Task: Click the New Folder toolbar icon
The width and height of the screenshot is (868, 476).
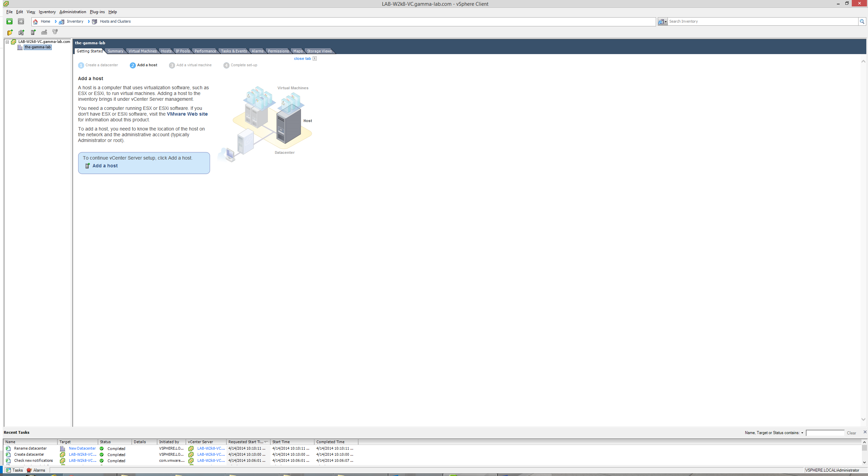Action: point(10,32)
